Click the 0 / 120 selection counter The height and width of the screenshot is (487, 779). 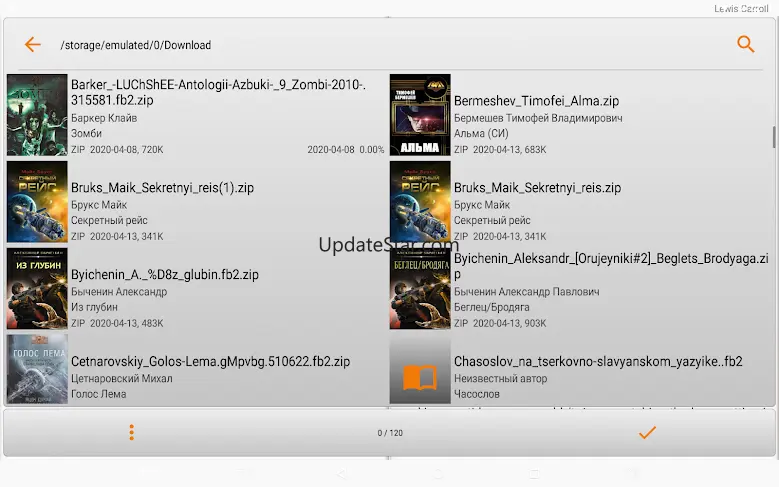[390, 433]
